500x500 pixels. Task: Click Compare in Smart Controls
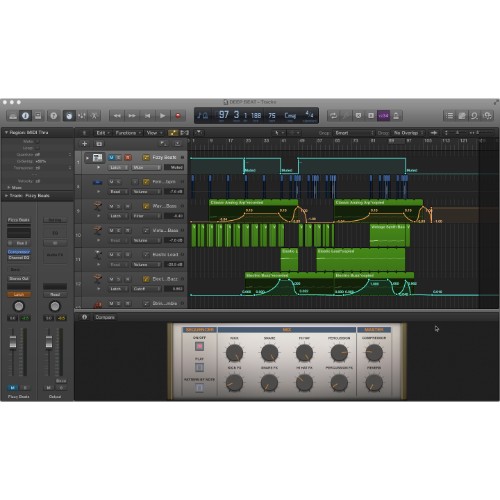coord(105,317)
